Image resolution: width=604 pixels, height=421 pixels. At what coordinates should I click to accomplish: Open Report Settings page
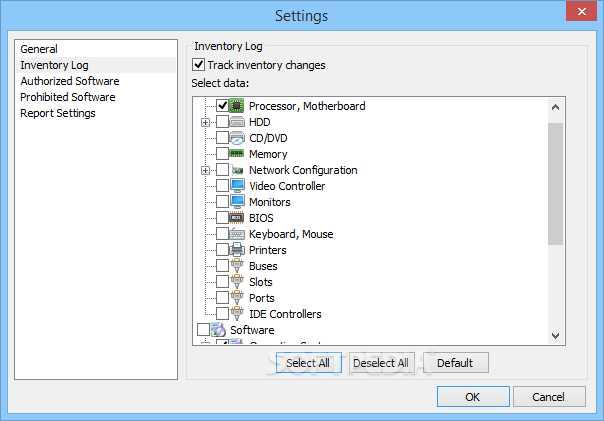click(x=96, y=113)
